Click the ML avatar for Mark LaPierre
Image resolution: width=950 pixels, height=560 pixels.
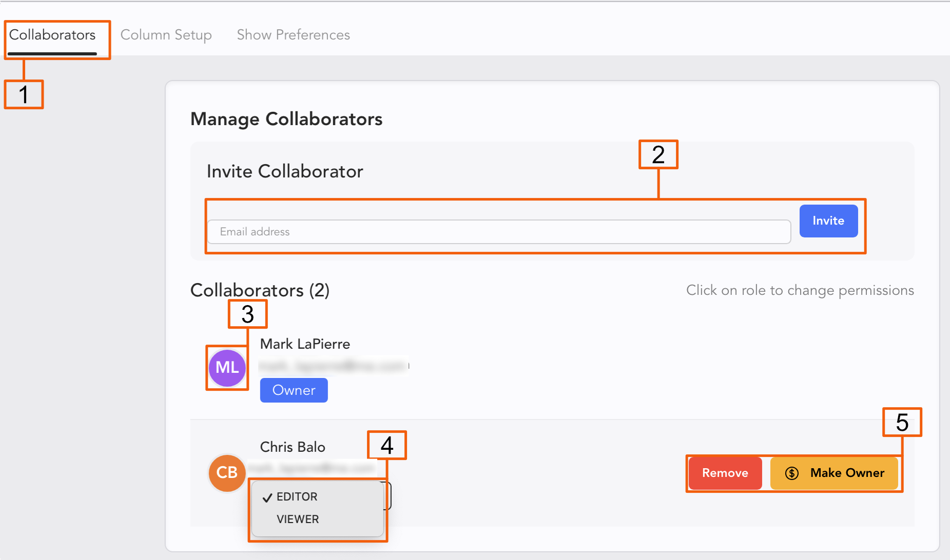point(227,368)
